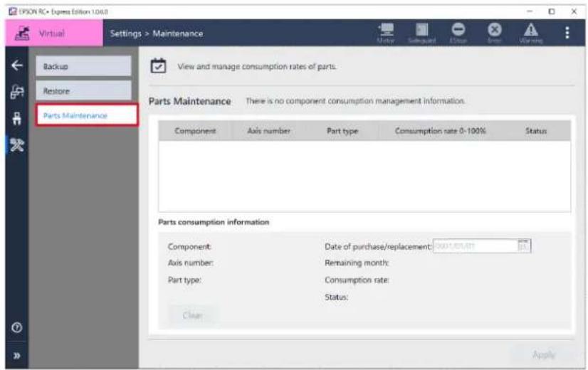Click the Safeguard status icon
588x370 pixels.
[x=422, y=33]
